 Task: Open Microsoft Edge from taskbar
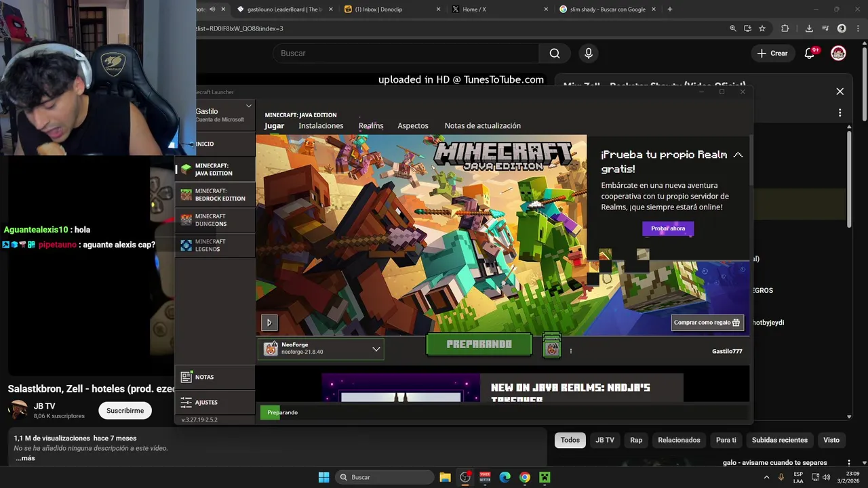click(505, 477)
